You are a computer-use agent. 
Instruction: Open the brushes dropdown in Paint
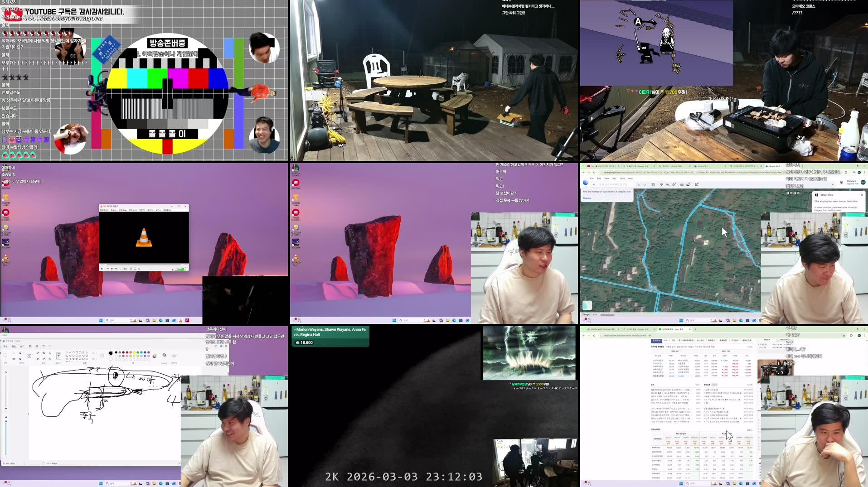click(58, 356)
